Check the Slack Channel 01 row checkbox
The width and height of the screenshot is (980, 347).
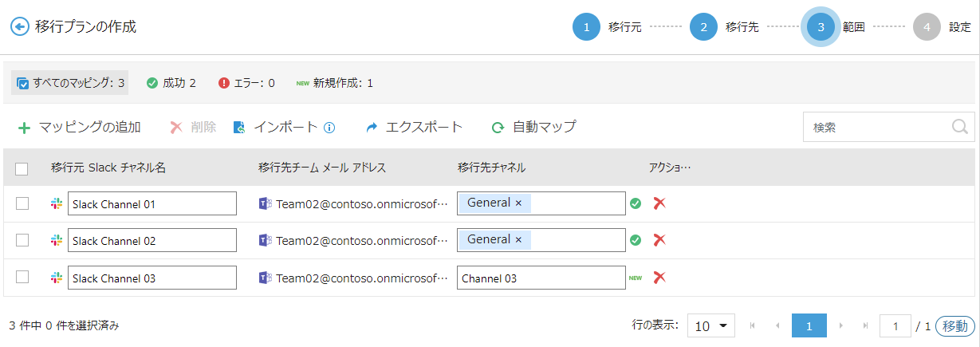[22, 203]
